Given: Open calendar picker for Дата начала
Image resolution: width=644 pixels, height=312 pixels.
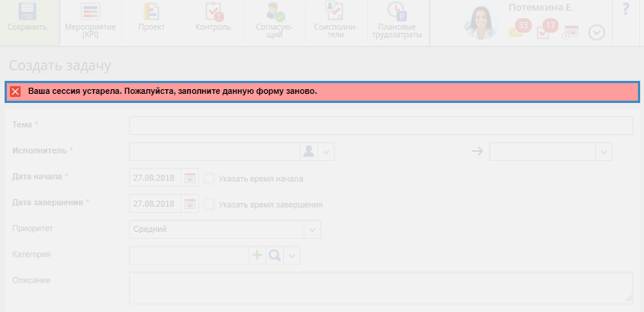Looking at the screenshot, I should tap(190, 178).
